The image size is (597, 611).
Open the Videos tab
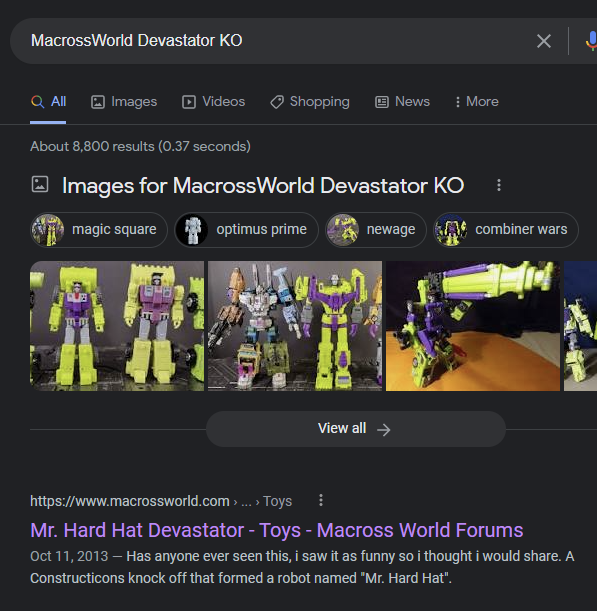tap(214, 102)
